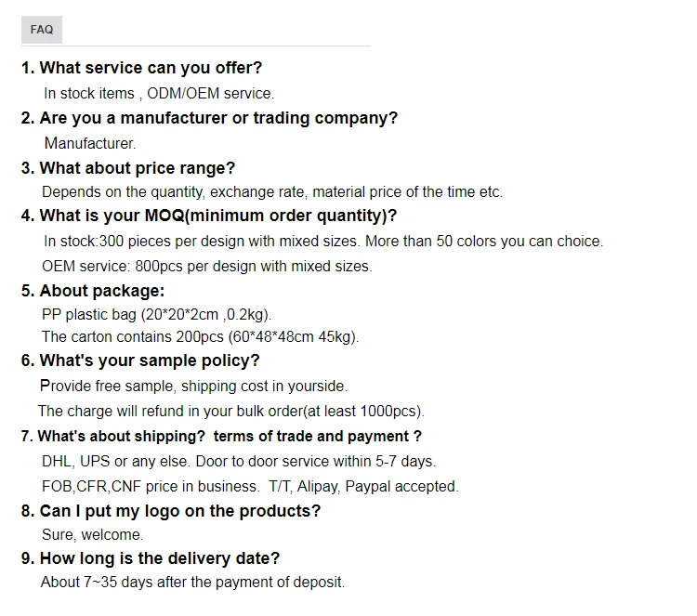Viewport: 697px width, 616px height.
Task: Click the "DHL, UPS or any else" line
Action: 239,461
